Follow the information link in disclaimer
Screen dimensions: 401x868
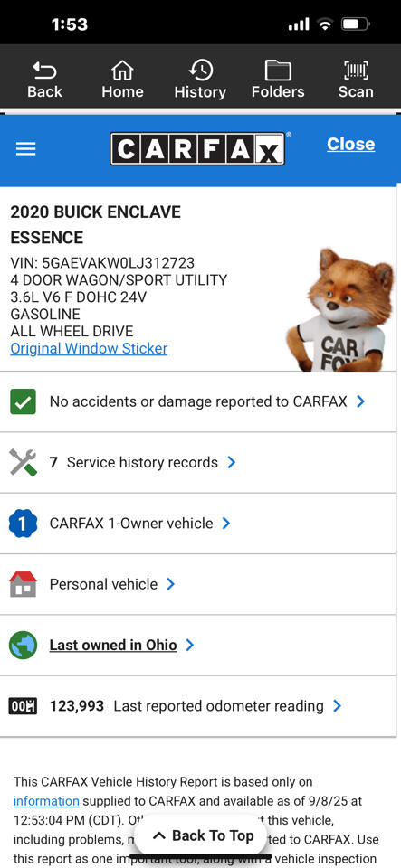tap(46, 800)
